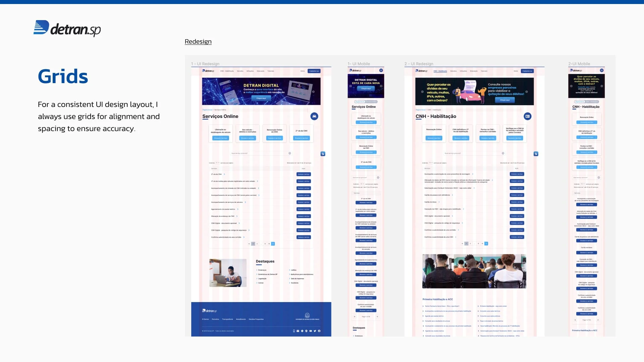This screenshot has height=362, width=644.
Task: Click Detran.sp logo at top left
Action: pos(67,28)
